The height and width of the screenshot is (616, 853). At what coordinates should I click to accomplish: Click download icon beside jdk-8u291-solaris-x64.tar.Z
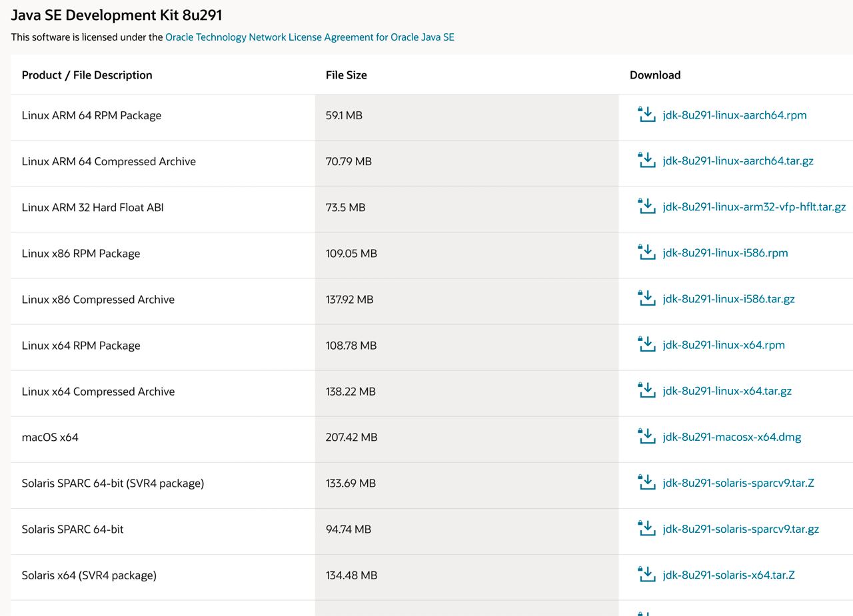[646, 574]
